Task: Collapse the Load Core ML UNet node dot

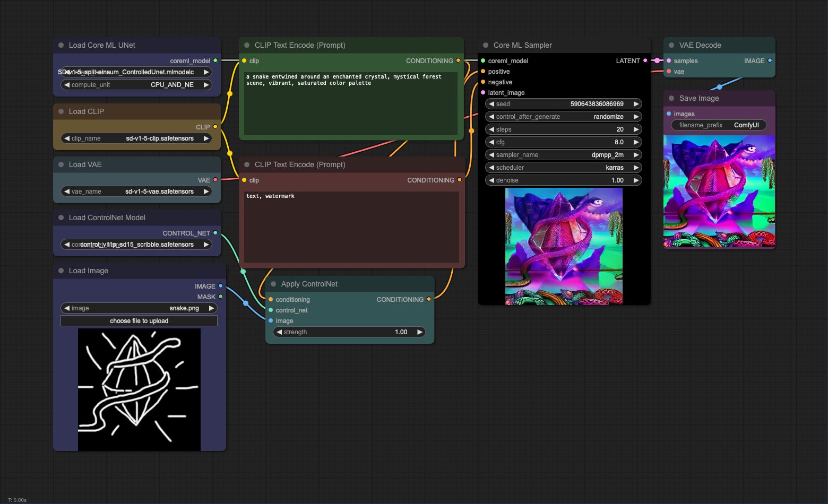Action: [x=61, y=46]
